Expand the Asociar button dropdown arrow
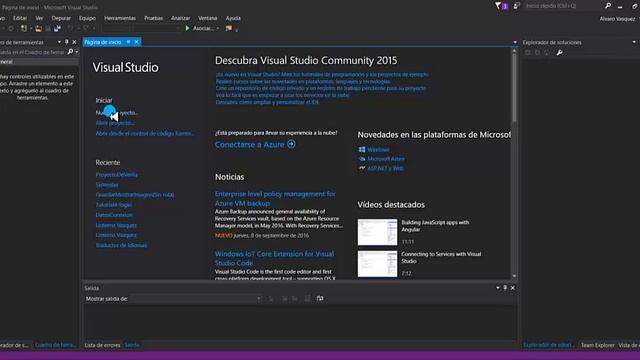 coord(218,28)
